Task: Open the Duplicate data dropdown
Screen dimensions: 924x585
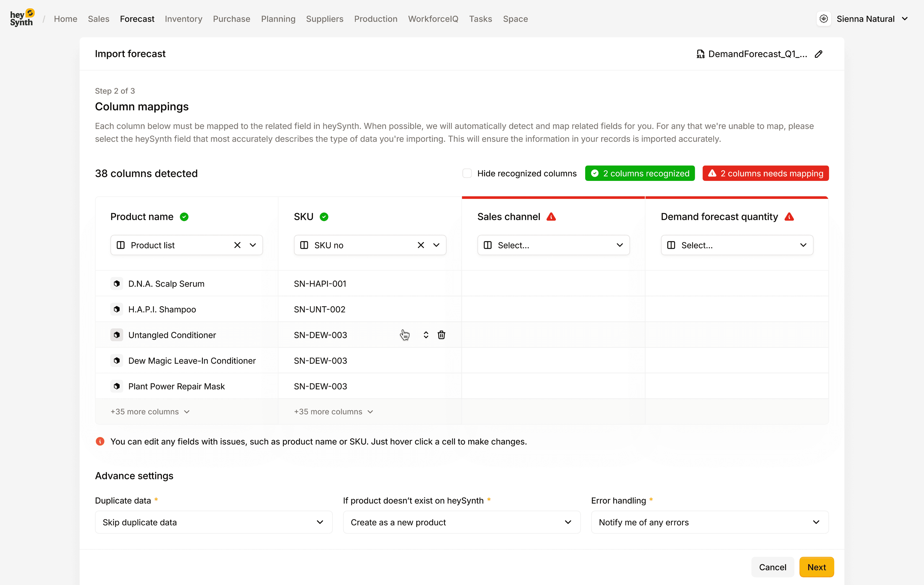Action: (x=213, y=522)
